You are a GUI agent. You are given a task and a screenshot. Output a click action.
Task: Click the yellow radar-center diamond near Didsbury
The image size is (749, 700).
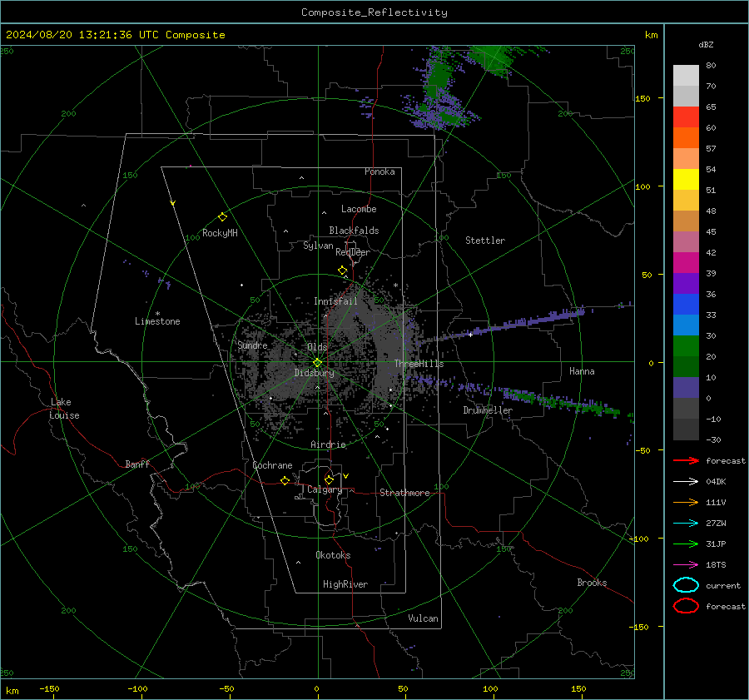tap(318, 363)
